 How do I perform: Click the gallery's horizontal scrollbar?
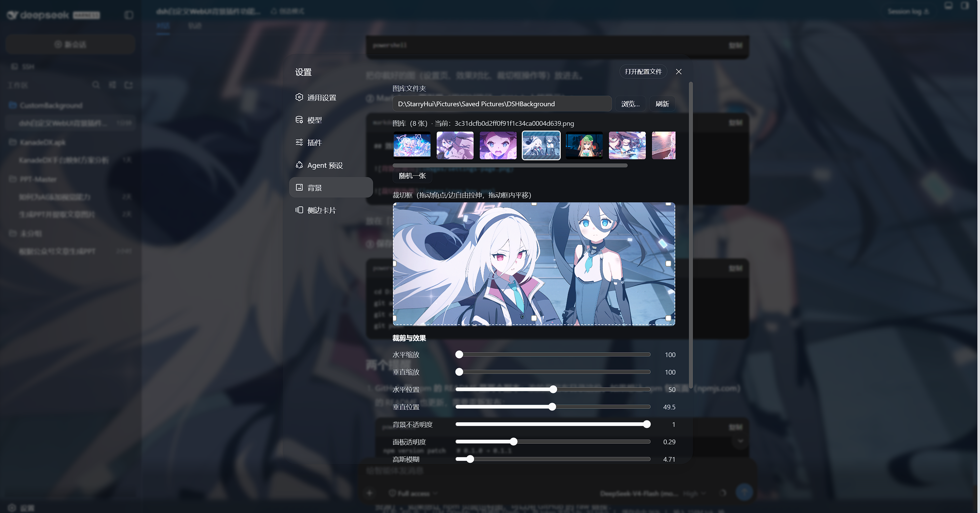point(510,165)
